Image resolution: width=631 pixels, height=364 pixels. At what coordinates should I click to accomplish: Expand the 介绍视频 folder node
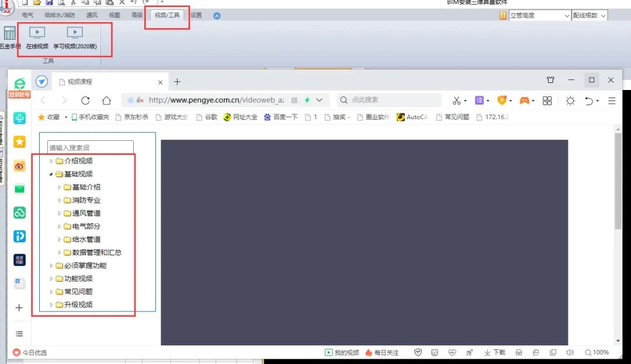(x=51, y=161)
